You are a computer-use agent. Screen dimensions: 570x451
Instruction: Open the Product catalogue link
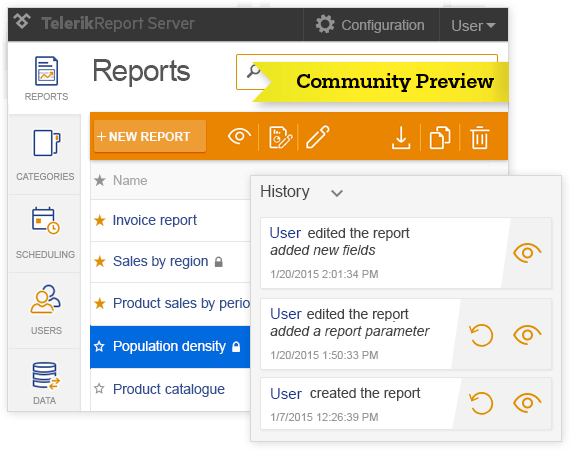pos(169,389)
